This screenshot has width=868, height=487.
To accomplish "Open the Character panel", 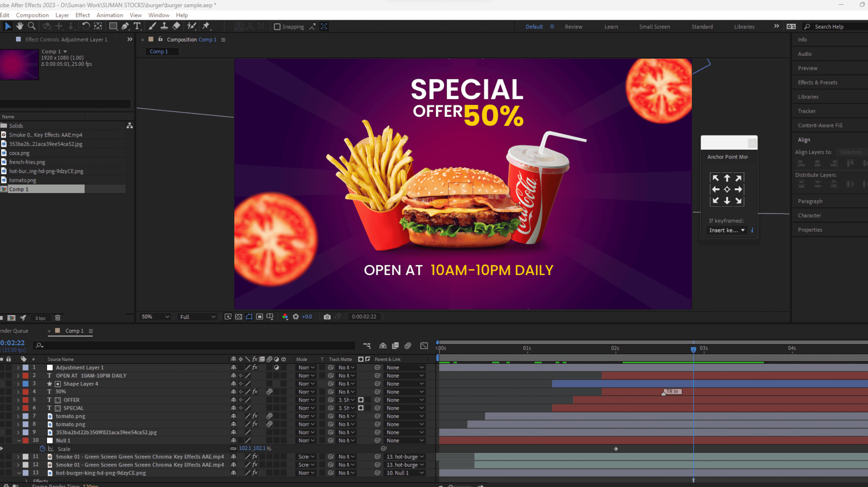I will 809,216.
